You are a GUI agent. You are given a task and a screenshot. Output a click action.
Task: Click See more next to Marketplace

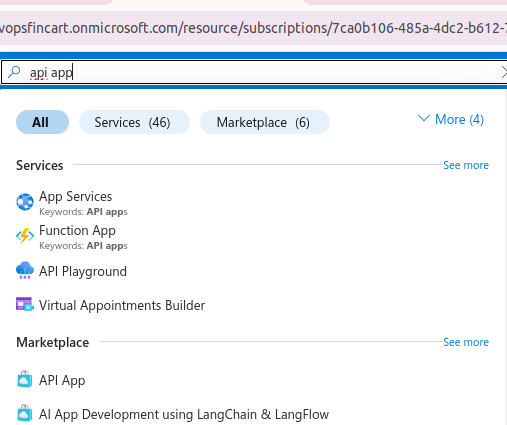[x=466, y=342]
